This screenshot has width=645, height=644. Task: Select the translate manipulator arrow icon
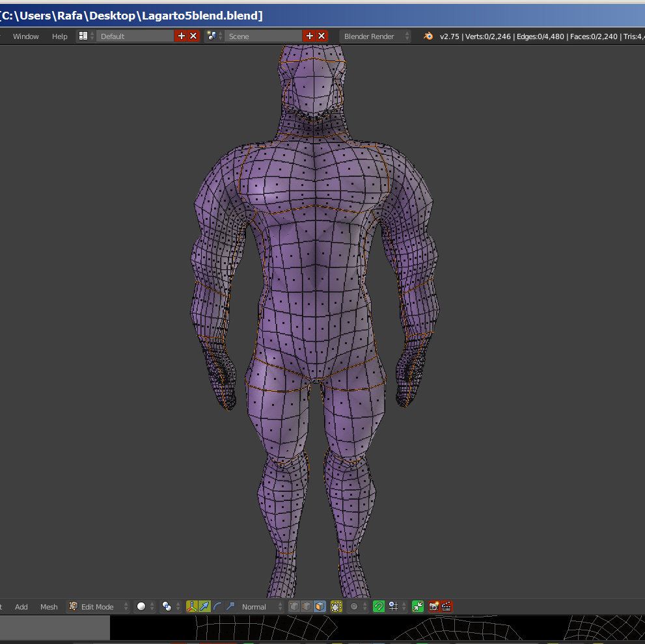click(x=205, y=606)
